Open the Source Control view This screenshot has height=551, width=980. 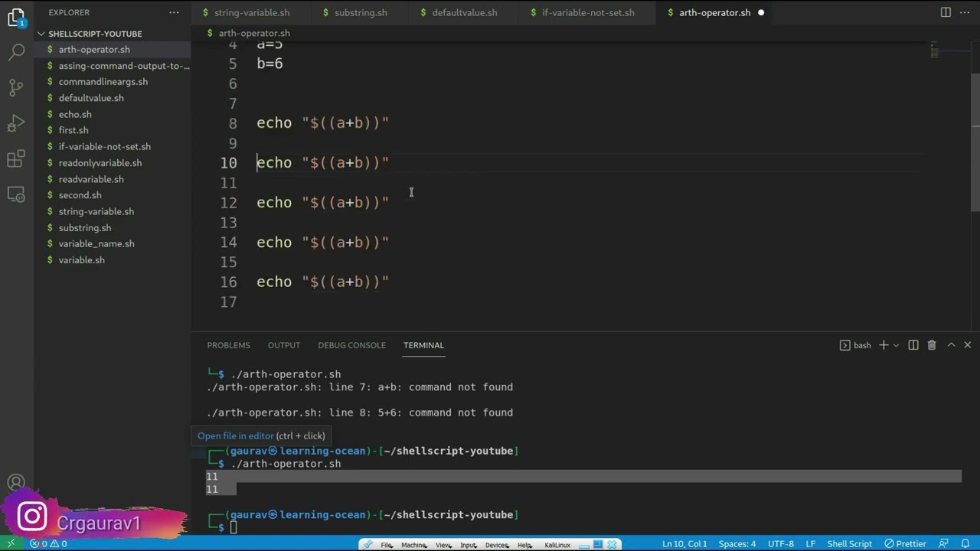tap(16, 87)
